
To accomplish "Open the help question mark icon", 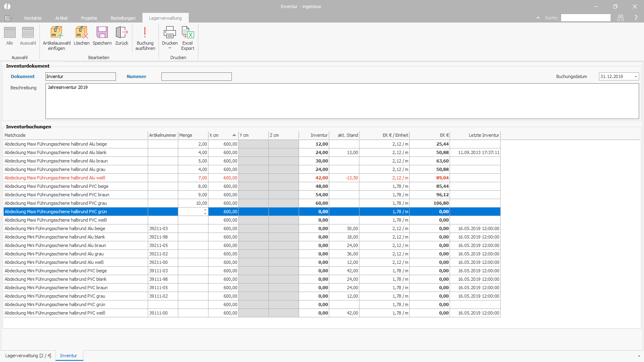I will (636, 18).
